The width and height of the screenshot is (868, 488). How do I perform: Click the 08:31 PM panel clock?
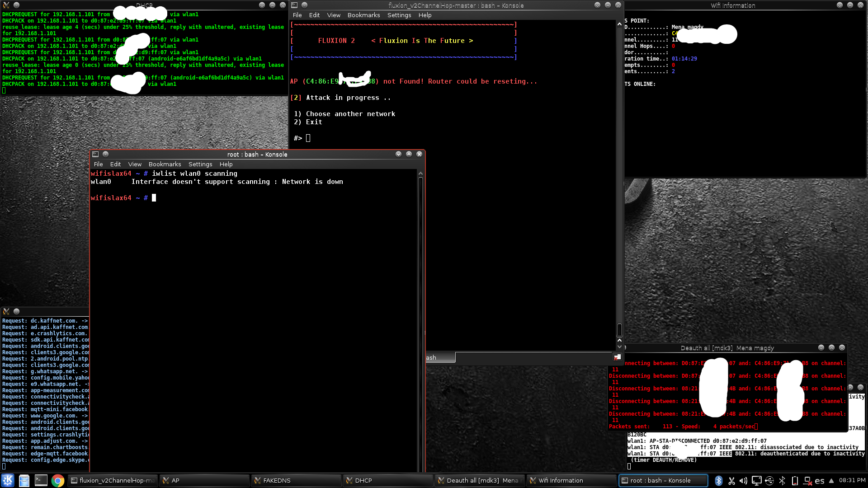(852, 480)
